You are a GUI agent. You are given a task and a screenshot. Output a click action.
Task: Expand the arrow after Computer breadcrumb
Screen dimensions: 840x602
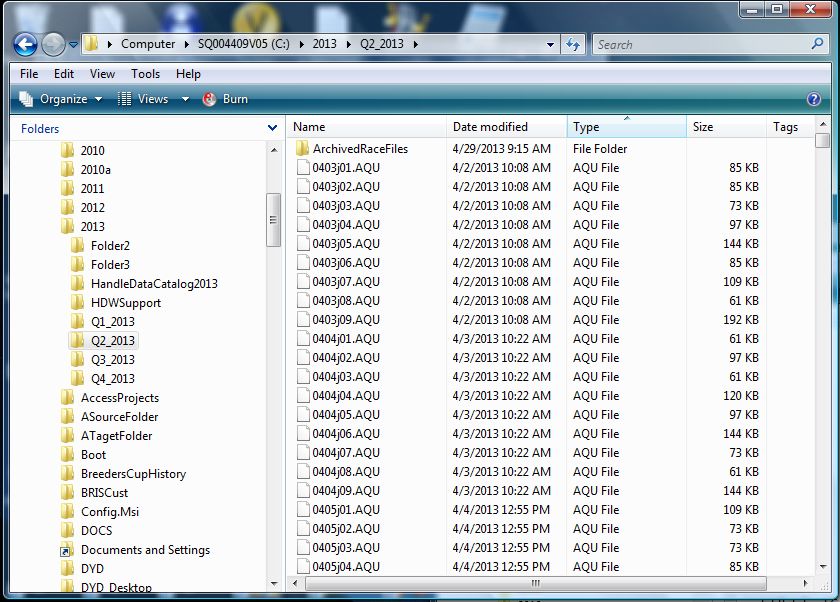tap(186, 44)
